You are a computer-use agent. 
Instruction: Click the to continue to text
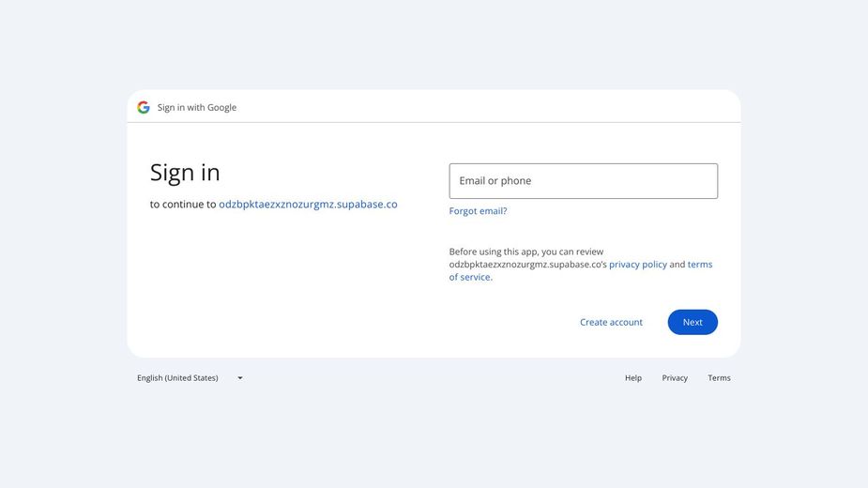183,205
